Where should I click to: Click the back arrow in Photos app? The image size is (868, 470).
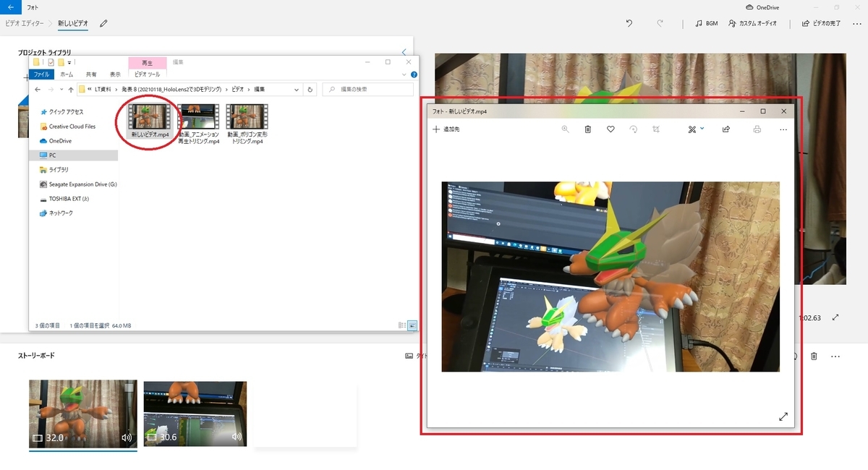pos(10,7)
